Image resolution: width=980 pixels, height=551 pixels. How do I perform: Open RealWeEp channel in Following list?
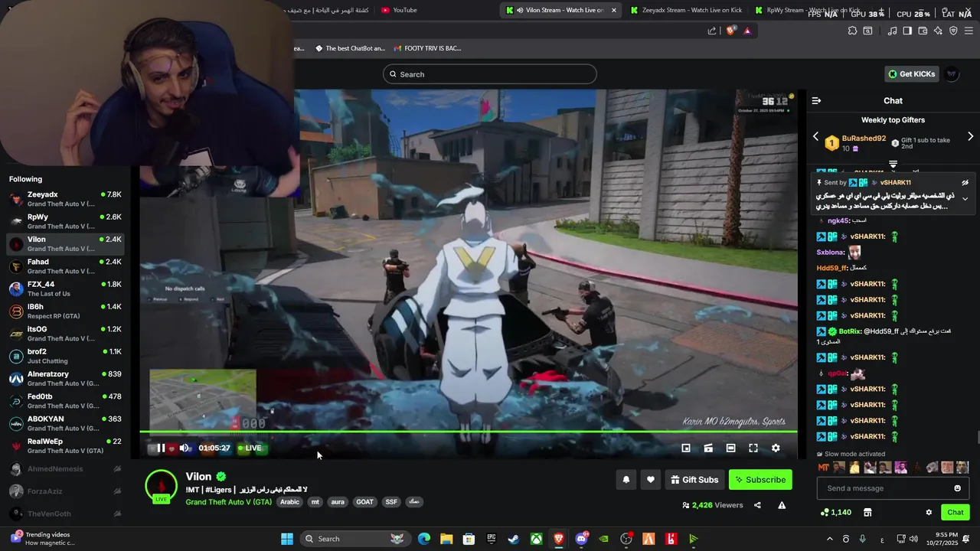point(65,446)
